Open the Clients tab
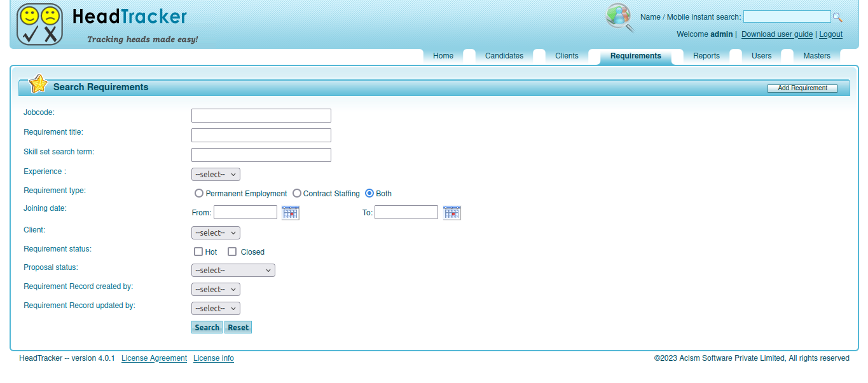868x383 pixels. click(567, 56)
